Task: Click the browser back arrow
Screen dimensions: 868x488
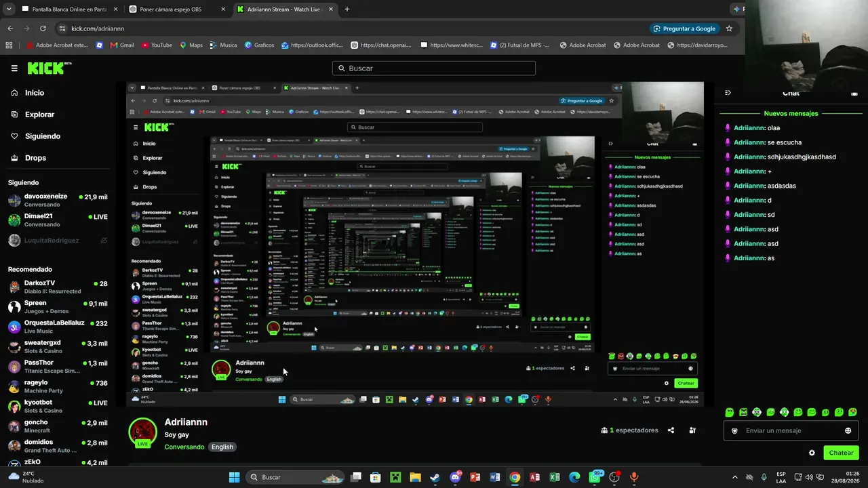Action: (x=10, y=28)
